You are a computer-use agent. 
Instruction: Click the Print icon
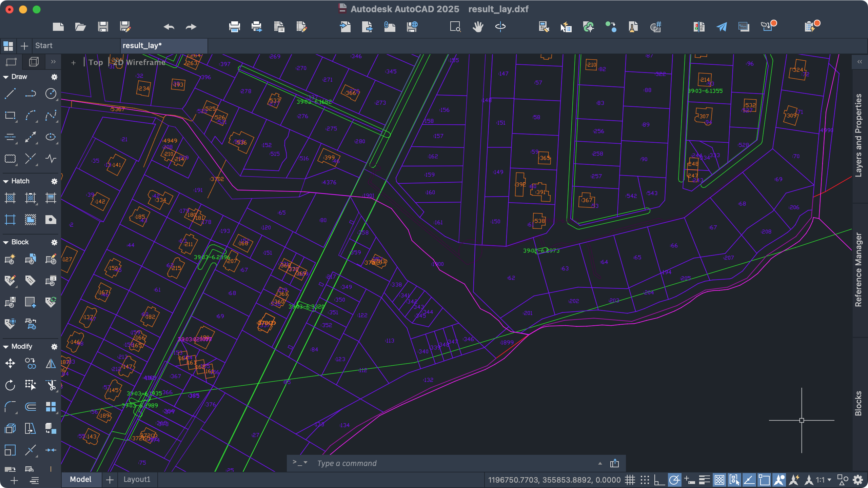[234, 27]
